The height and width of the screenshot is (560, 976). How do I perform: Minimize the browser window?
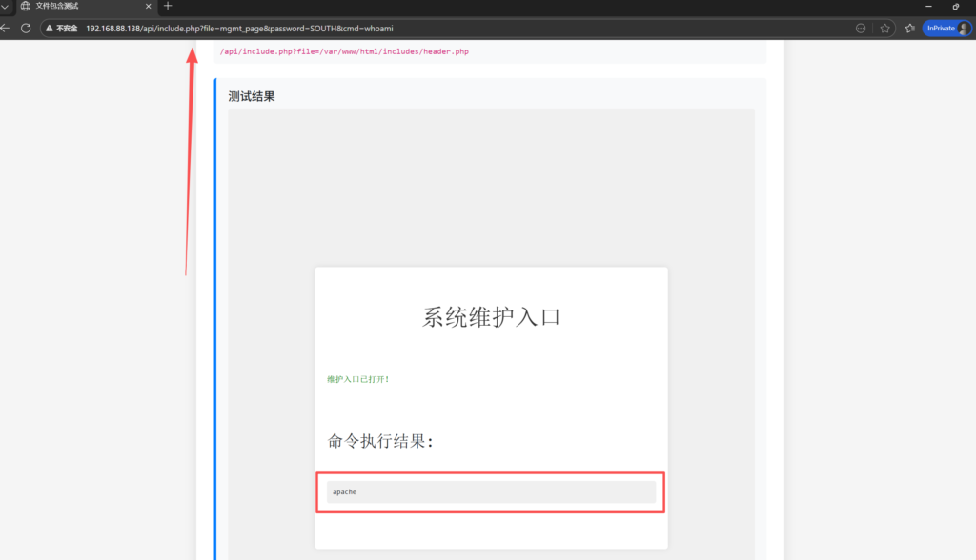pos(926,7)
